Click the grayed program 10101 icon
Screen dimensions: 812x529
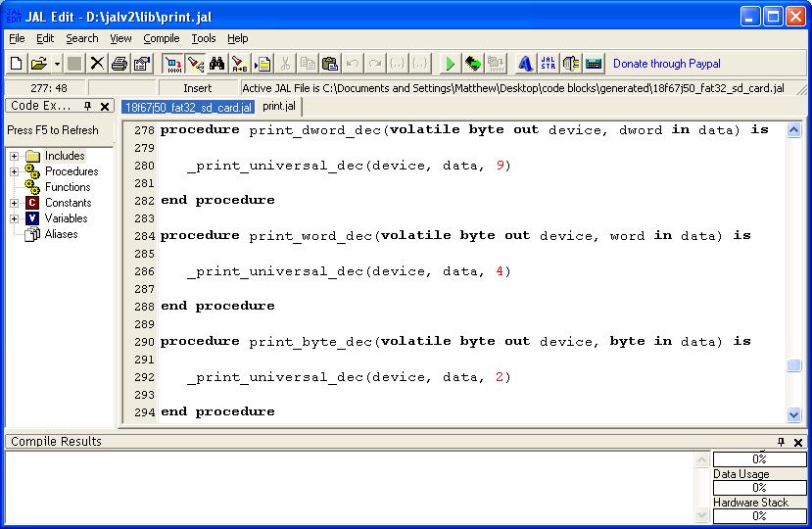pos(496,64)
